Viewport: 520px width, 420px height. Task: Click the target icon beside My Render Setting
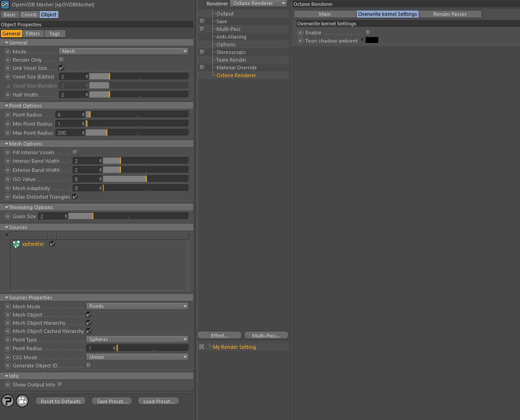click(201, 347)
